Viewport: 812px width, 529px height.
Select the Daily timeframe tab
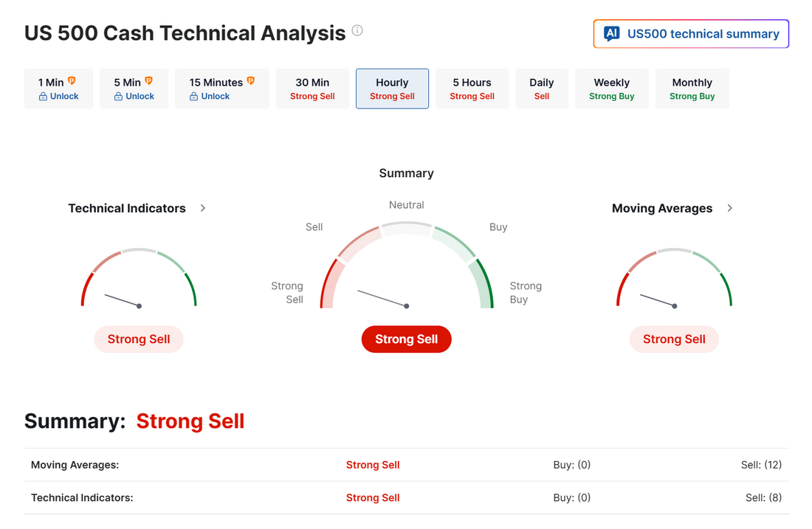coord(542,89)
